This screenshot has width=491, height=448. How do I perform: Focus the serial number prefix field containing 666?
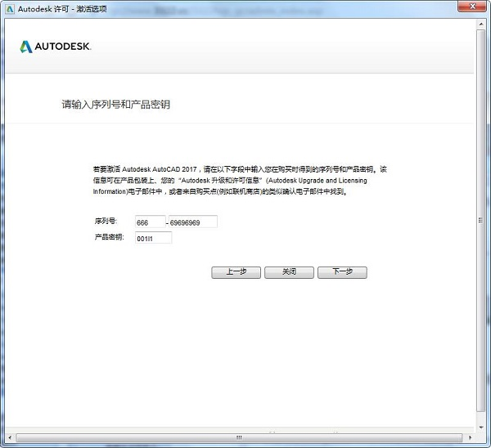150,222
